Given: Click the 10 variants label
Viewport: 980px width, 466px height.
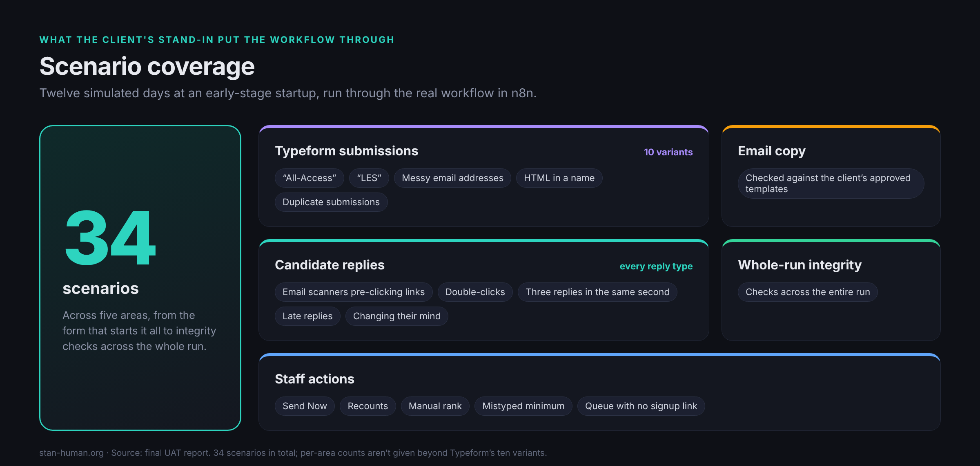Looking at the screenshot, I should [668, 152].
